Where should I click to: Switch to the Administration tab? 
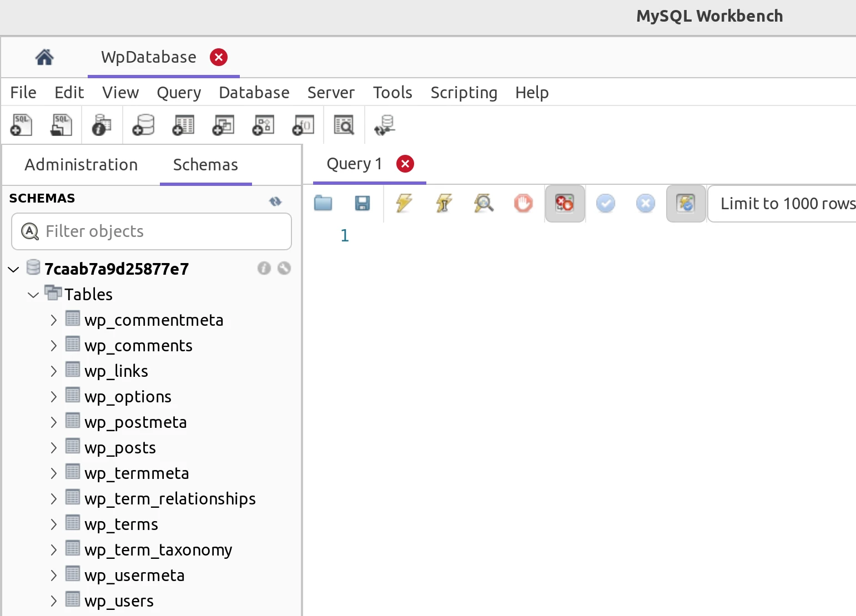[x=81, y=164]
